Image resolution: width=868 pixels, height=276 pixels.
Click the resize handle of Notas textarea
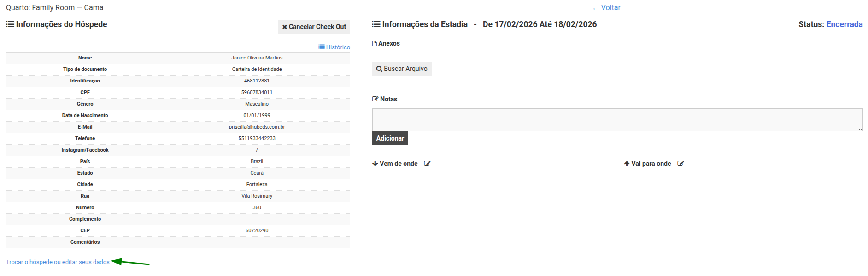click(x=860, y=129)
